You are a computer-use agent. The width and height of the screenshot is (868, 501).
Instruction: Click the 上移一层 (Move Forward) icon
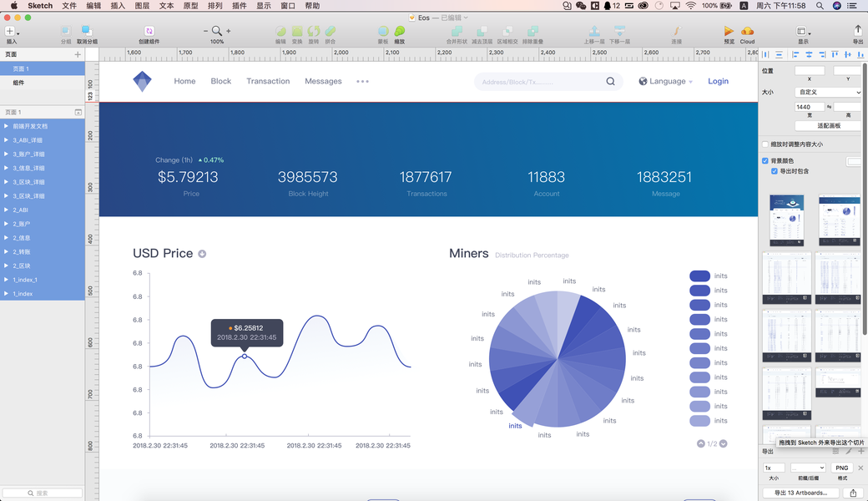pos(594,31)
